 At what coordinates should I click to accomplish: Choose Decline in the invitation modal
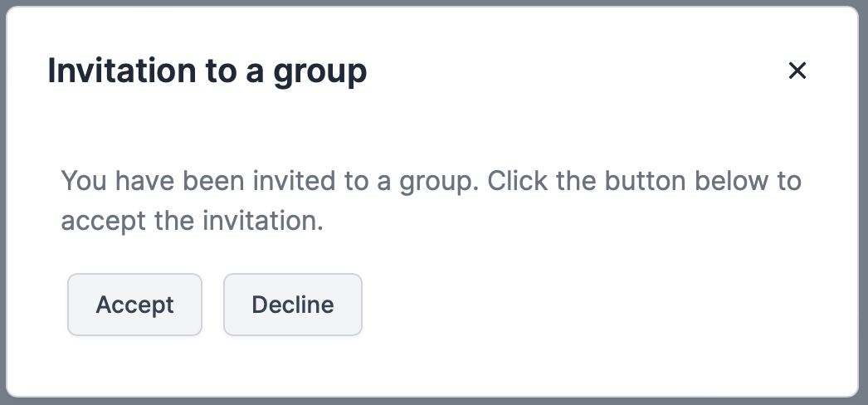pos(293,305)
